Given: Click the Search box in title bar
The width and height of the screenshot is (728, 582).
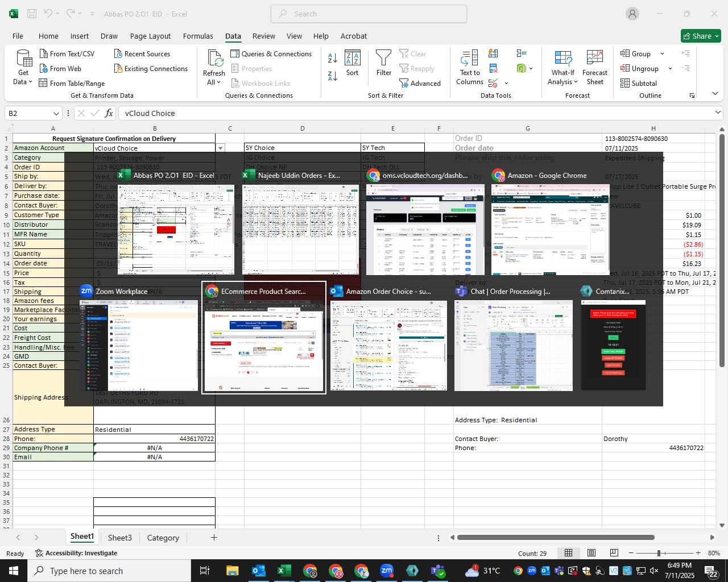Looking at the screenshot, I should pyautogui.click(x=369, y=14).
